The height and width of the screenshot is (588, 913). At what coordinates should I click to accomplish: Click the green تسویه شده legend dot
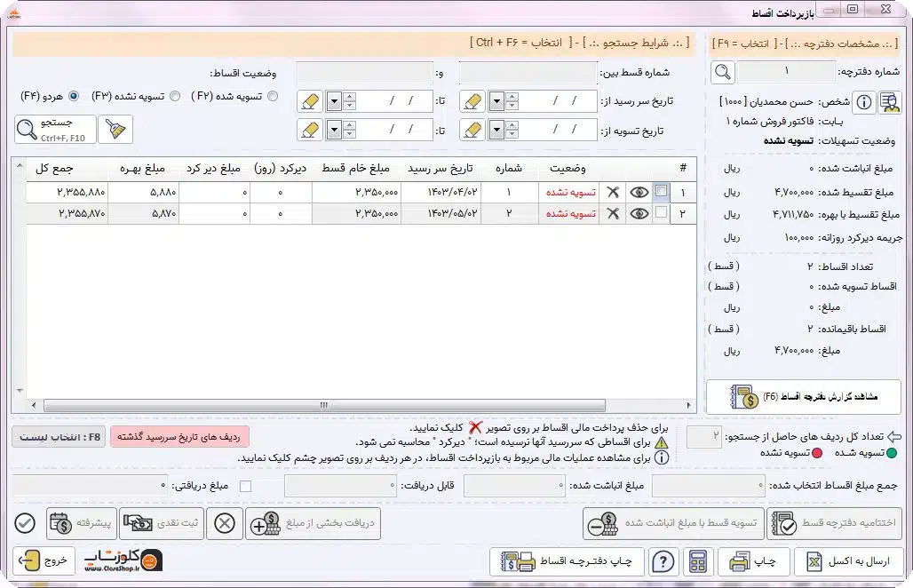pyautogui.click(x=892, y=453)
